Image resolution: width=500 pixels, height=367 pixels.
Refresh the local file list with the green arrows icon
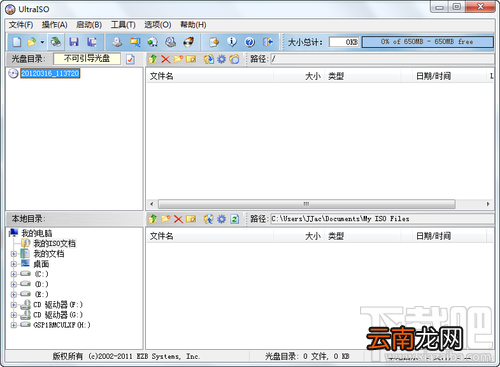click(235, 219)
